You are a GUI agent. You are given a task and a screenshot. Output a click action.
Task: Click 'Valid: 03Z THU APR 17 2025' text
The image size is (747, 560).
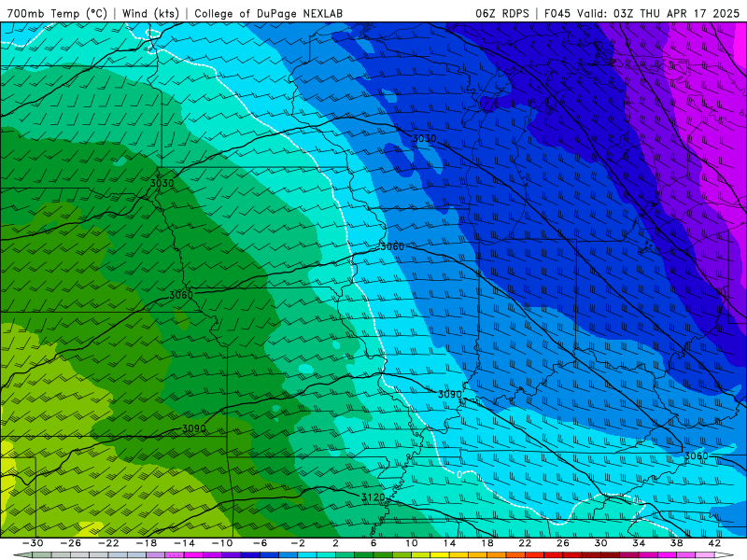[x=658, y=13]
